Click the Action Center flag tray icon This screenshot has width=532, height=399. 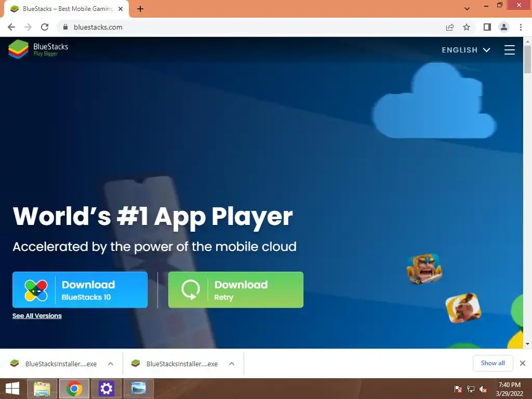(x=458, y=389)
